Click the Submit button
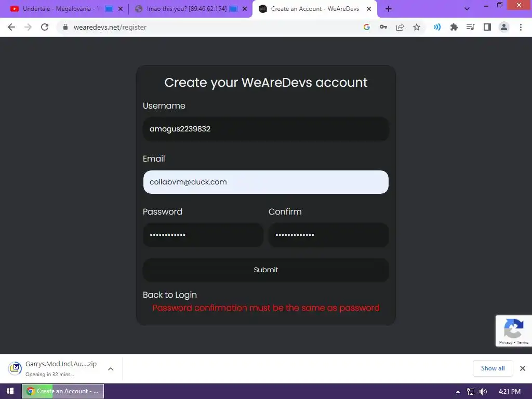The height and width of the screenshot is (399, 532). [x=266, y=270]
